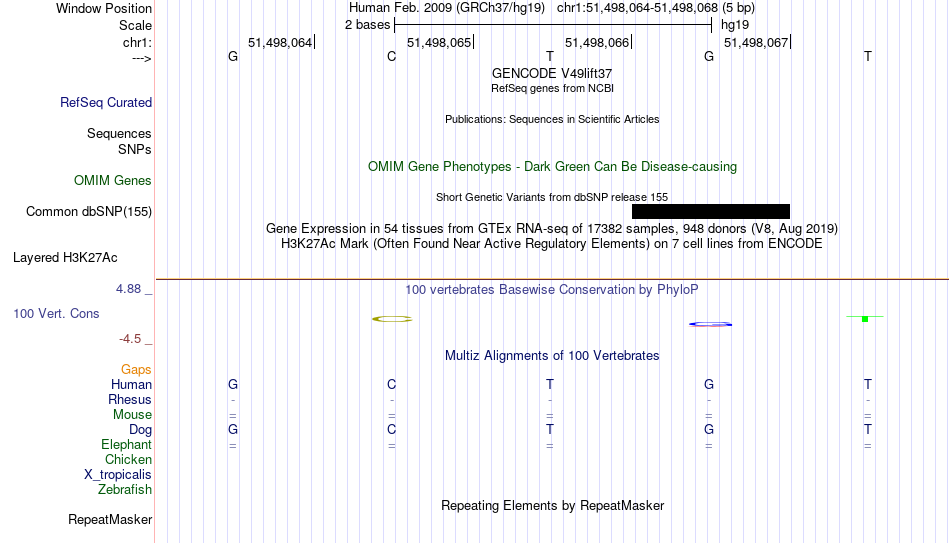Click the 2 bases scale bar
This screenshot has width=950, height=543.
[553, 25]
